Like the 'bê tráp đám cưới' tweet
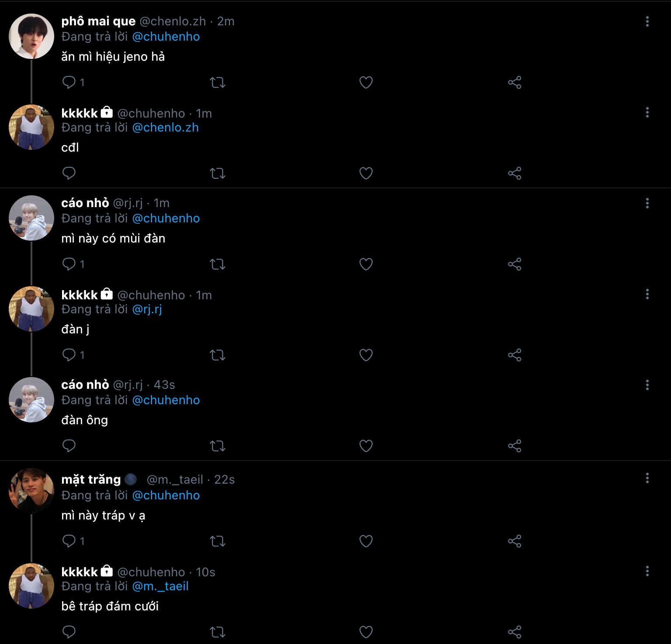The width and height of the screenshot is (671, 644). click(366, 632)
